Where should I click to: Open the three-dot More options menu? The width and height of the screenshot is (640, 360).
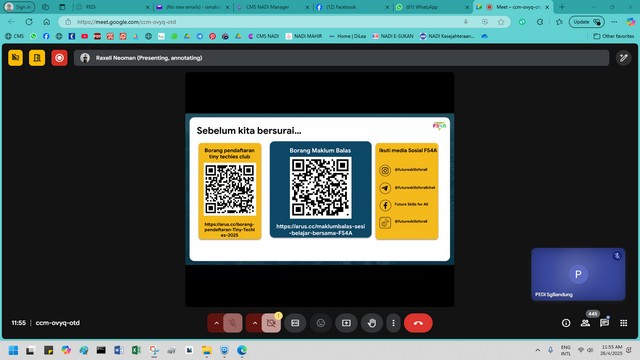393,323
